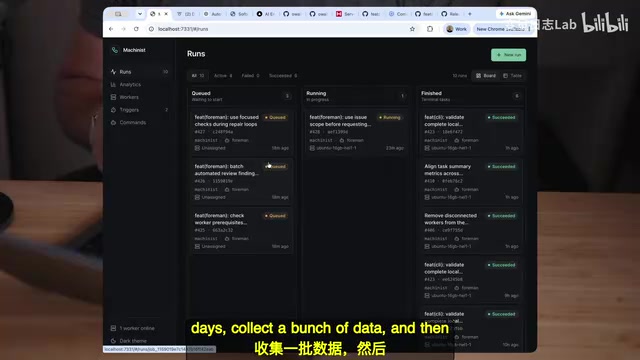The image size is (640, 360).
Task: Open Triggers in the sidebar
Action: (140, 110)
